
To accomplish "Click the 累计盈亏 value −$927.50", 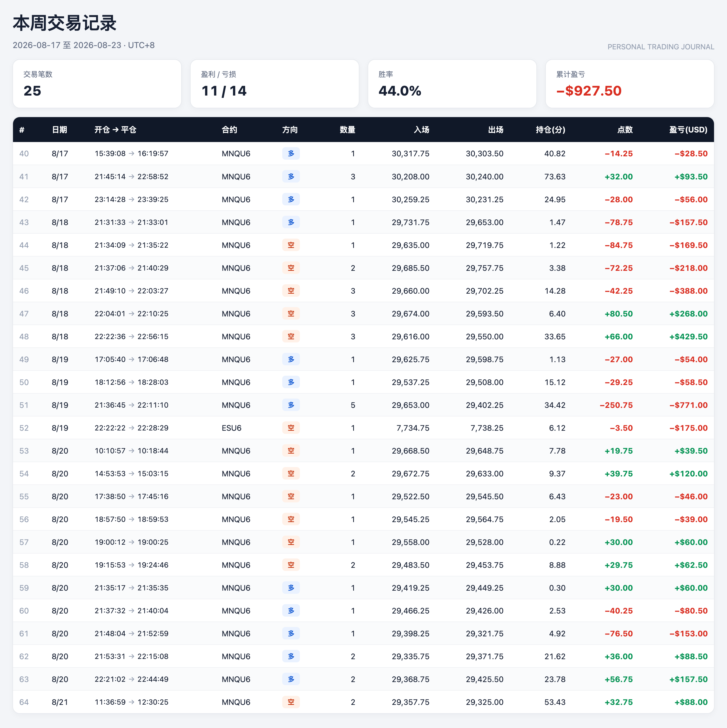I will (589, 91).
